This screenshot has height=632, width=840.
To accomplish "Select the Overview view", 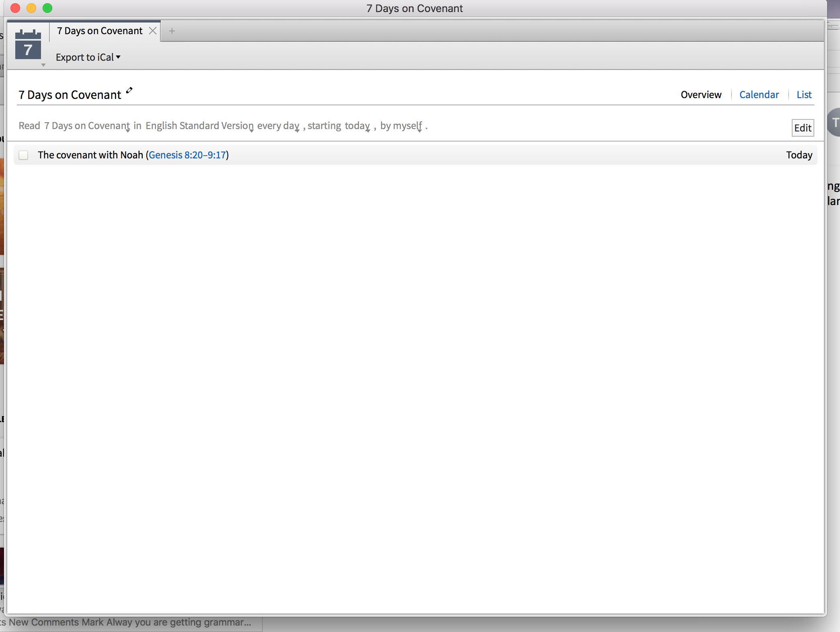I will pos(701,95).
